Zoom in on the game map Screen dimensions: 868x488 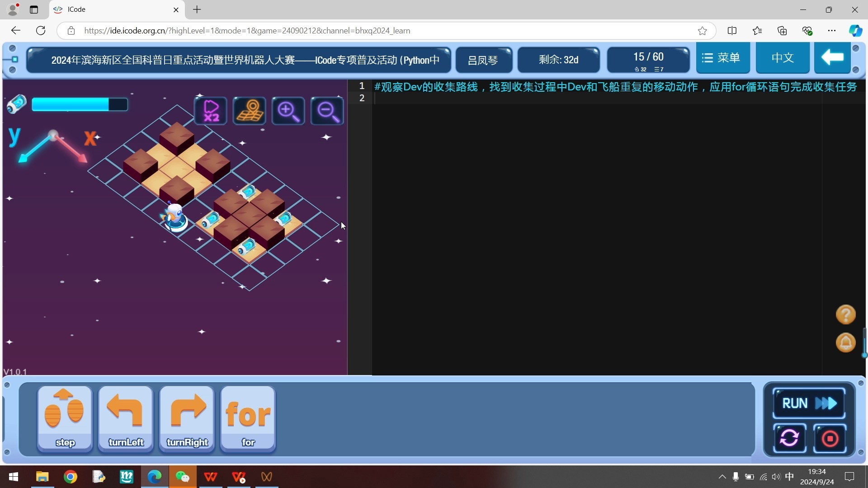point(288,111)
